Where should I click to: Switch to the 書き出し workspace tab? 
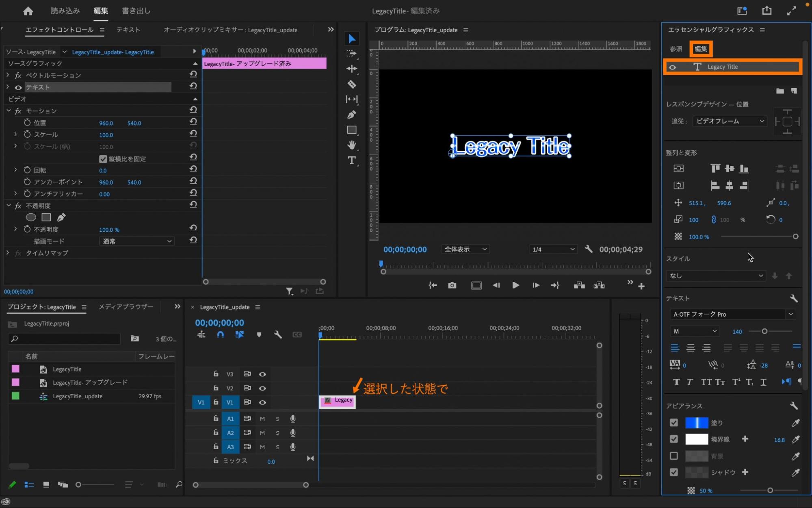[136, 11]
